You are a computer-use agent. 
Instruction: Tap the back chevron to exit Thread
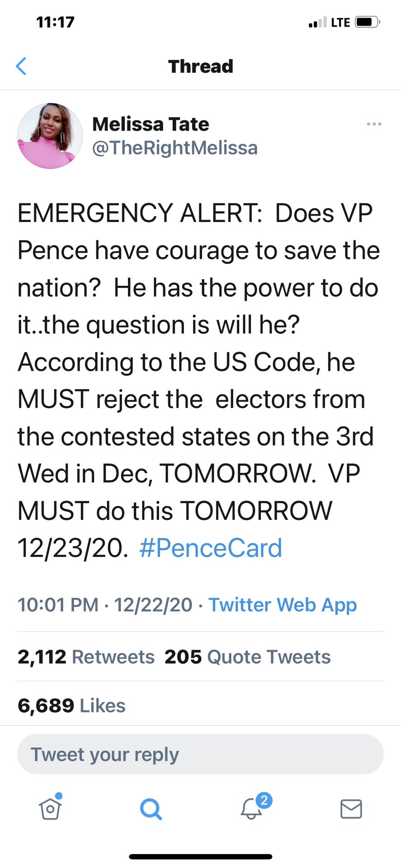[x=21, y=66]
